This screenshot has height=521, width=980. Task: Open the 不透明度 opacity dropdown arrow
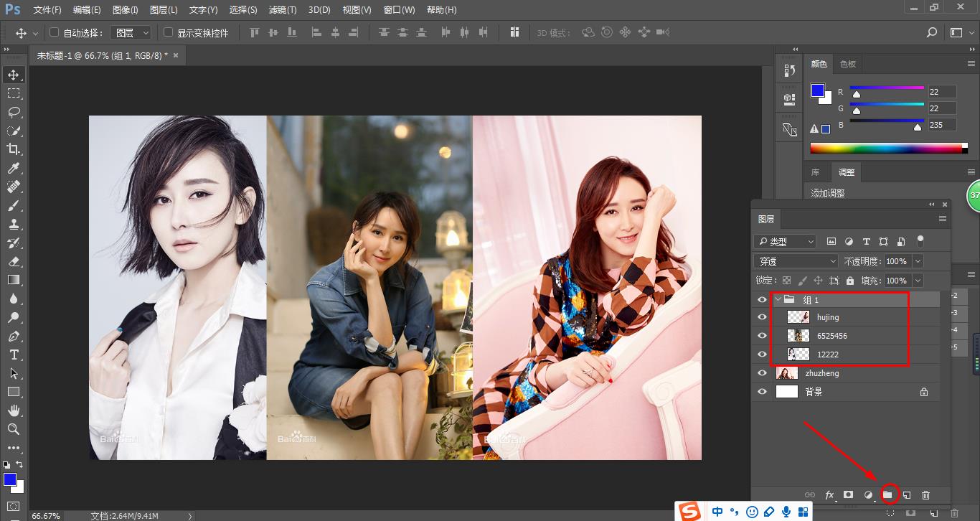pyautogui.click(x=918, y=261)
